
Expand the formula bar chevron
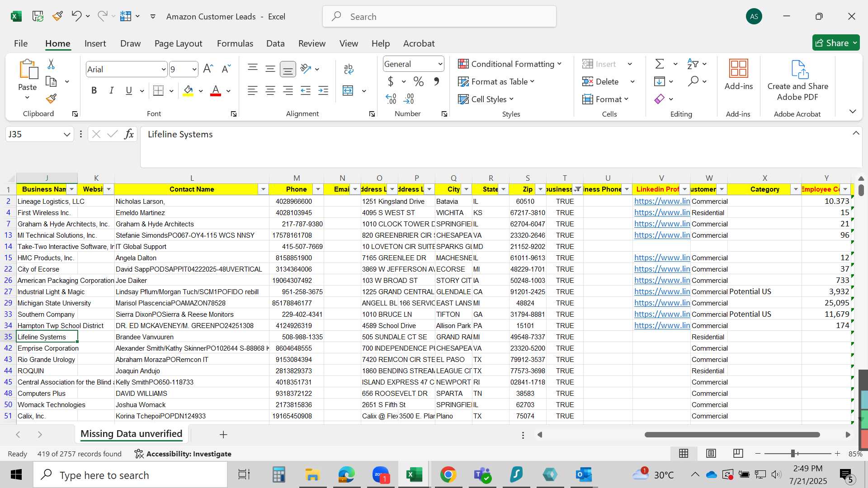pos(856,133)
